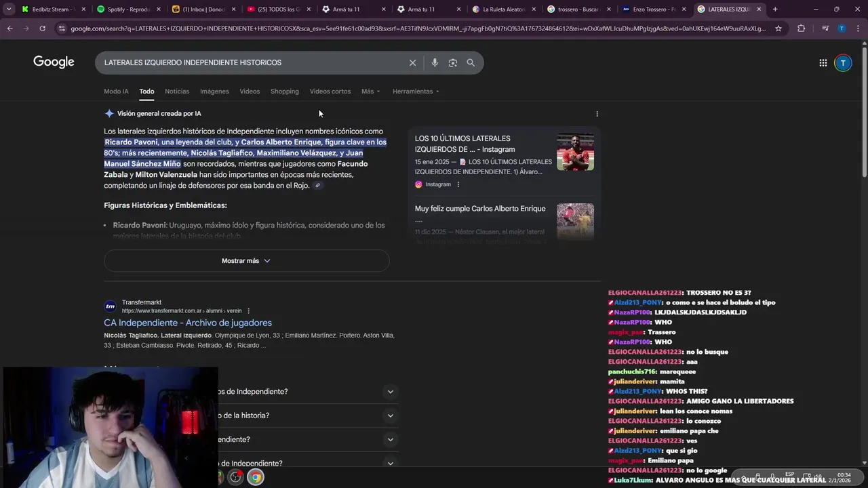Click 'Visión general creada por IA' label

pyautogui.click(x=159, y=114)
